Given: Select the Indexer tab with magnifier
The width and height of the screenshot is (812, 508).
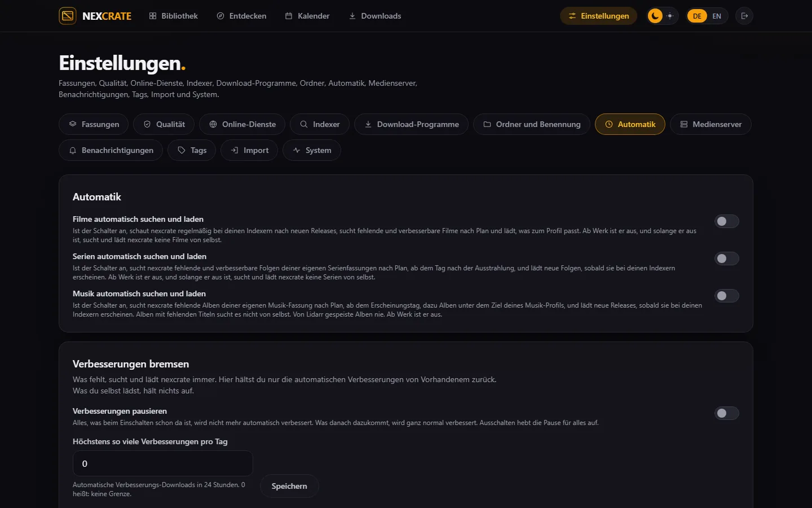Looking at the screenshot, I should [320, 124].
